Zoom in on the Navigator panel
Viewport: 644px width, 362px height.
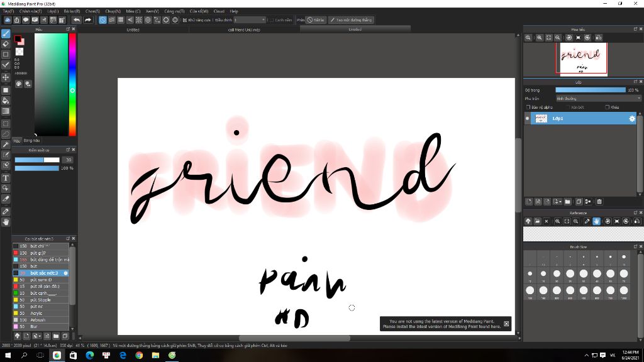[539, 38]
